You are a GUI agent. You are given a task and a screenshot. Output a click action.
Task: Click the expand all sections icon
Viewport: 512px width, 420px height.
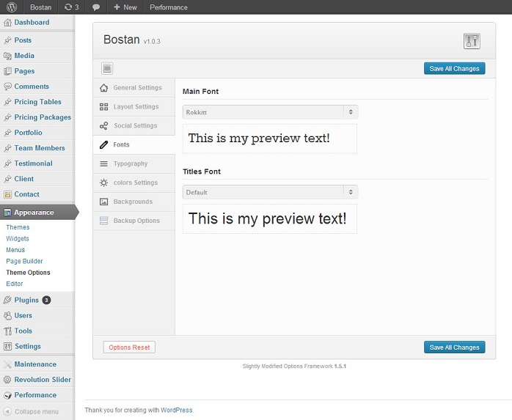point(107,68)
